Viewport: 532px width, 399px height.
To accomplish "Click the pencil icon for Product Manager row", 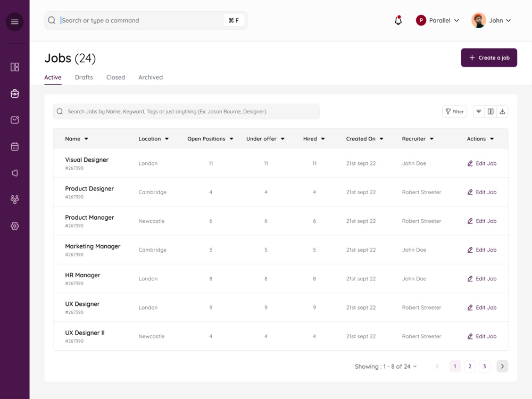I will point(470,221).
